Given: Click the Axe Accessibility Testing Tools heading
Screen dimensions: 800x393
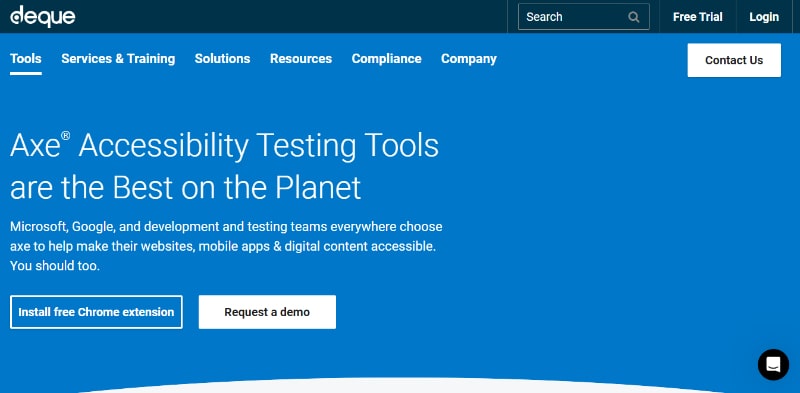Looking at the screenshot, I should click(x=224, y=166).
